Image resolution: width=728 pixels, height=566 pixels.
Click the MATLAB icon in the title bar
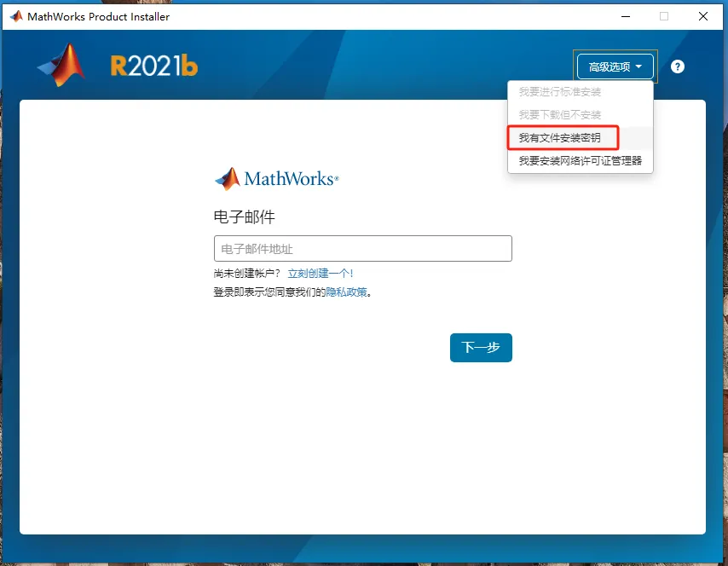pos(16,17)
